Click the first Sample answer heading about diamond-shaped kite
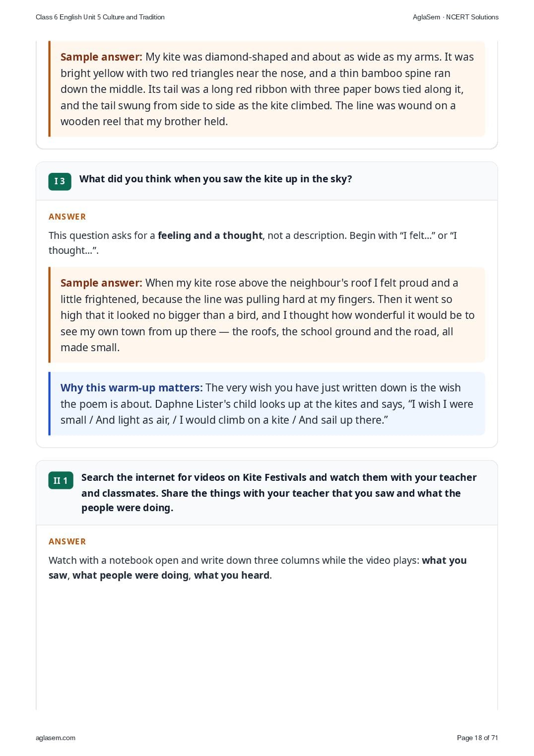The height and width of the screenshot is (756, 534). coord(101,57)
